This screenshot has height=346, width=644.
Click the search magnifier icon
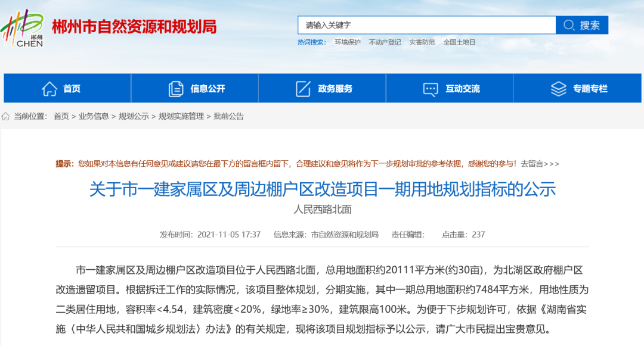[x=570, y=25]
